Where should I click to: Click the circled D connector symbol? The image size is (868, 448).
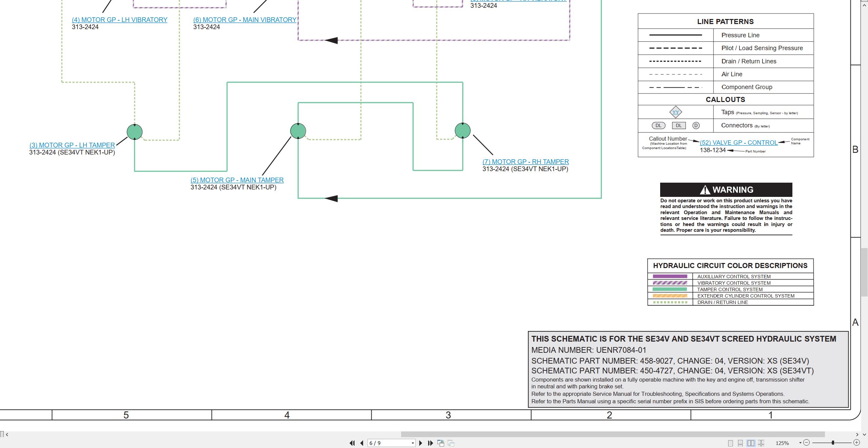pyautogui.click(x=696, y=125)
